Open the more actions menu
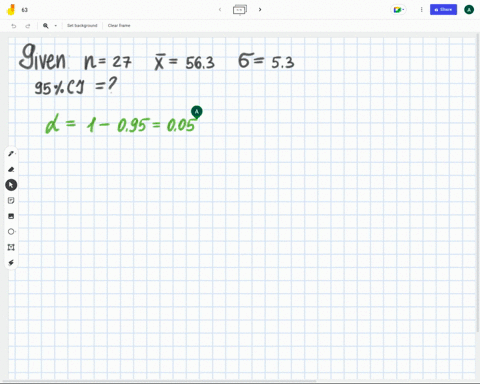480x384 pixels. (421, 10)
